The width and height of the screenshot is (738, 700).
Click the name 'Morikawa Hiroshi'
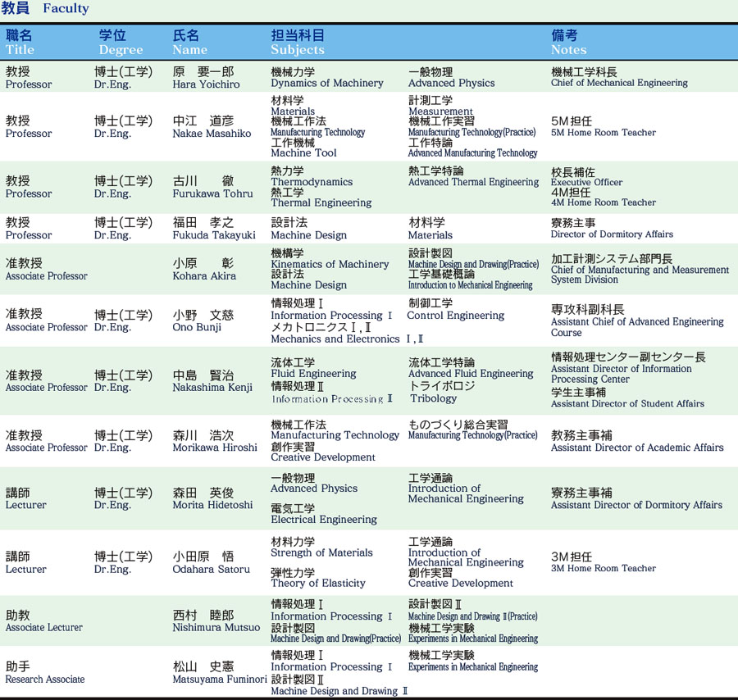(x=215, y=448)
